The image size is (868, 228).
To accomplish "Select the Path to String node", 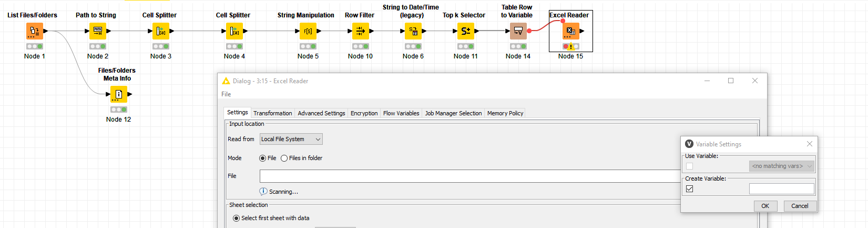I will tap(98, 31).
